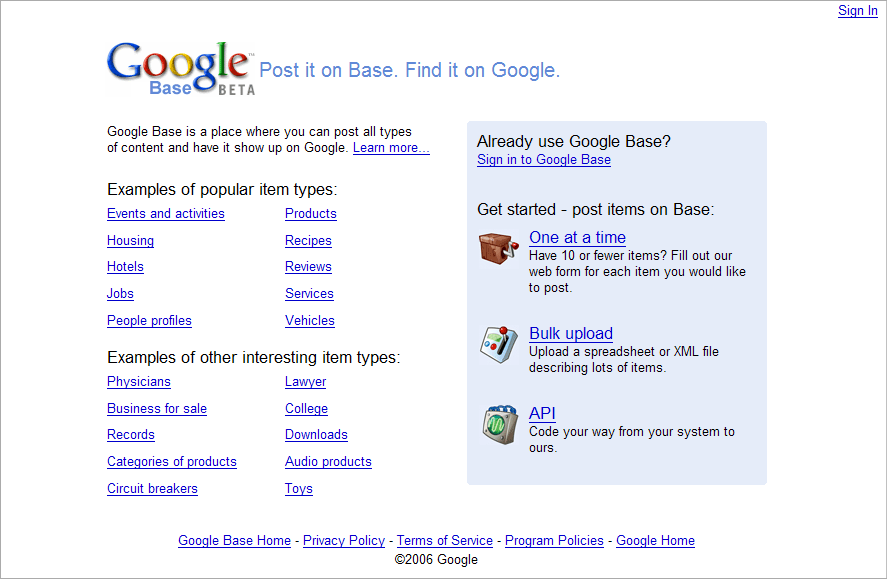View the Housing item type
The width and height of the screenshot is (887, 579).
pos(130,241)
